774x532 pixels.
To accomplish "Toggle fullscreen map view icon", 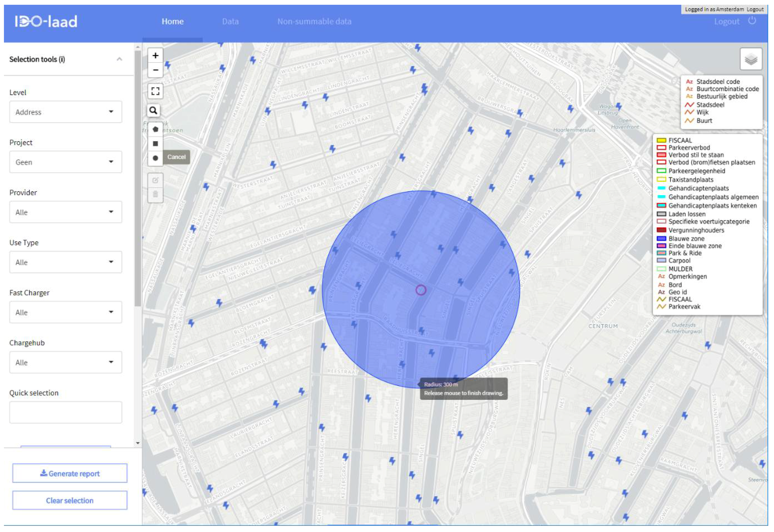I will pos(155,91).
